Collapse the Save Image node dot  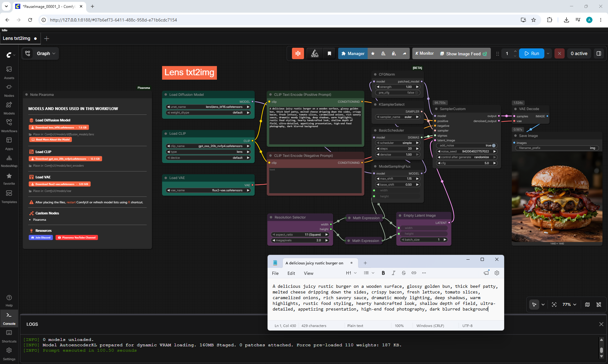pos(515,136)
